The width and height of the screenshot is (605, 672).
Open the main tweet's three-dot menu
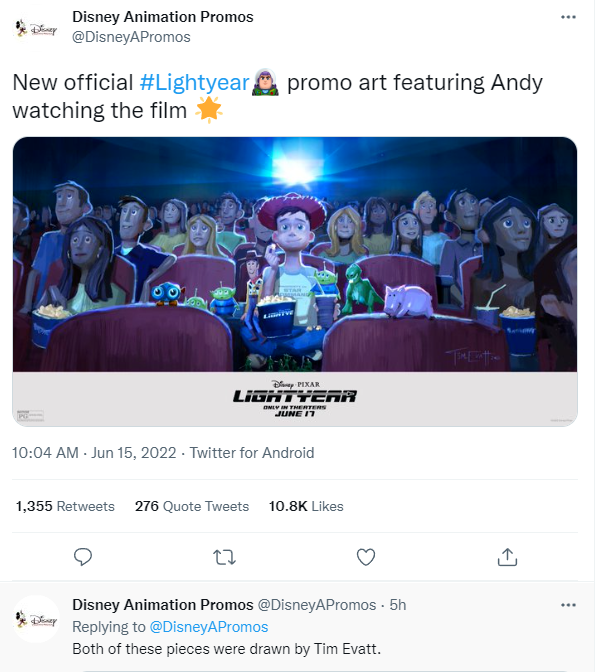568,17
